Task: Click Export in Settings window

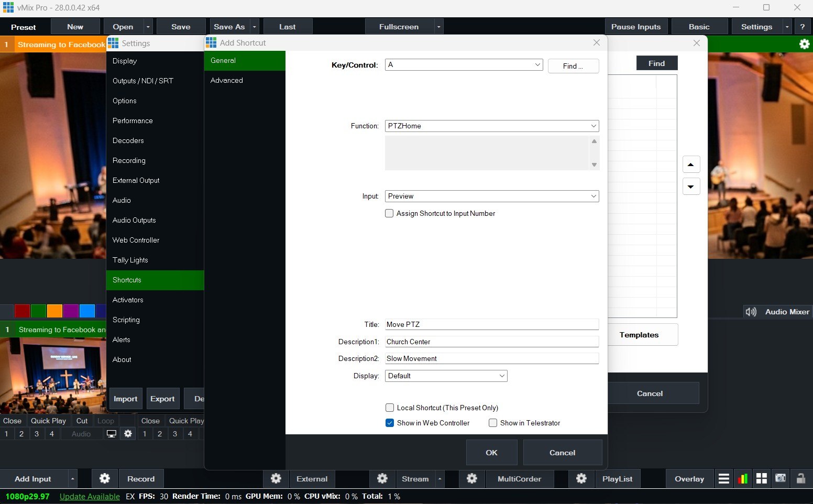Action: (162, 399)
